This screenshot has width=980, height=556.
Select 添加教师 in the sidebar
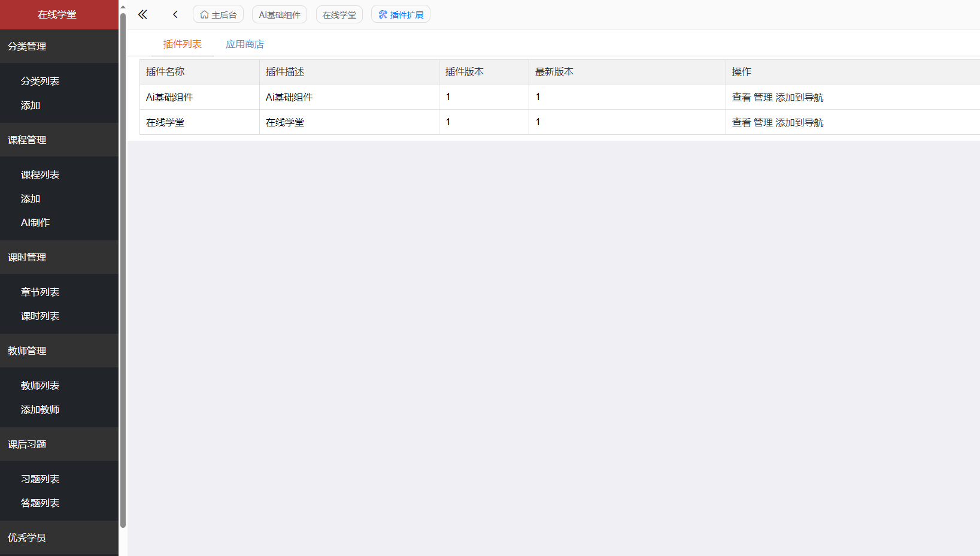coord(40,409)
